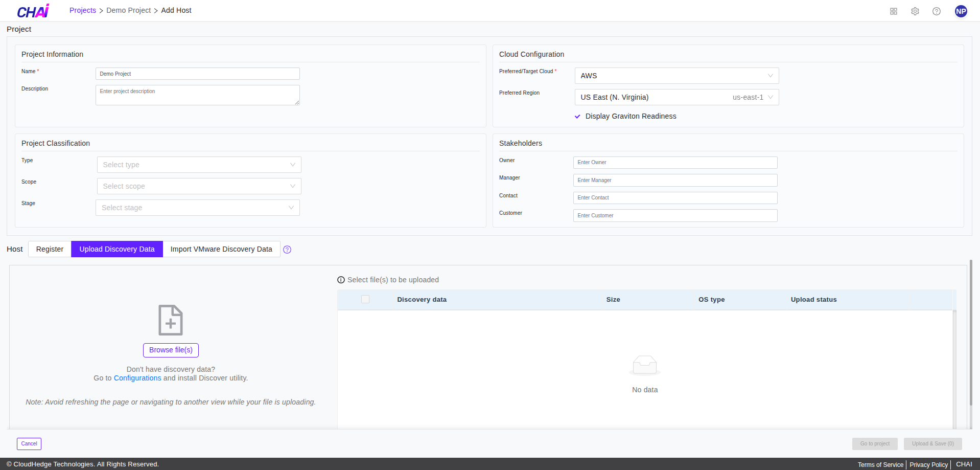Open the Configurations link

click(137, 378)
